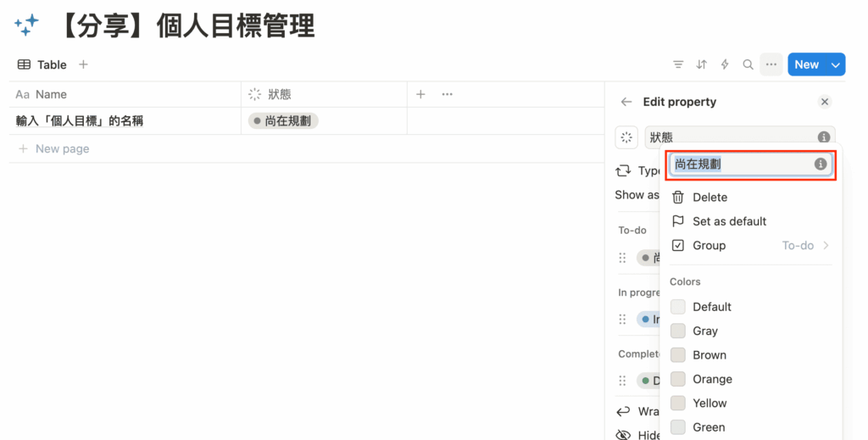Click the blue New button
The image size is (868, 440).
(806, 64)
